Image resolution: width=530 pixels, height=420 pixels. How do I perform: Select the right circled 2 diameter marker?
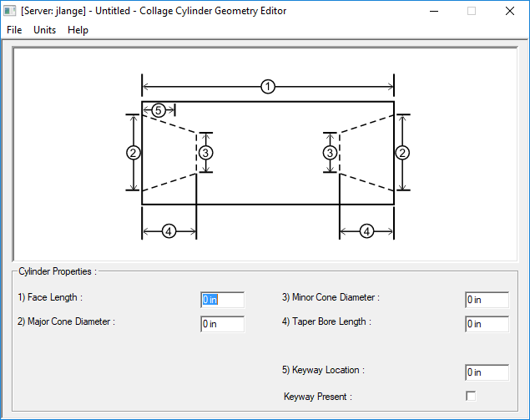pyautogui.click(x=402, y=152)
